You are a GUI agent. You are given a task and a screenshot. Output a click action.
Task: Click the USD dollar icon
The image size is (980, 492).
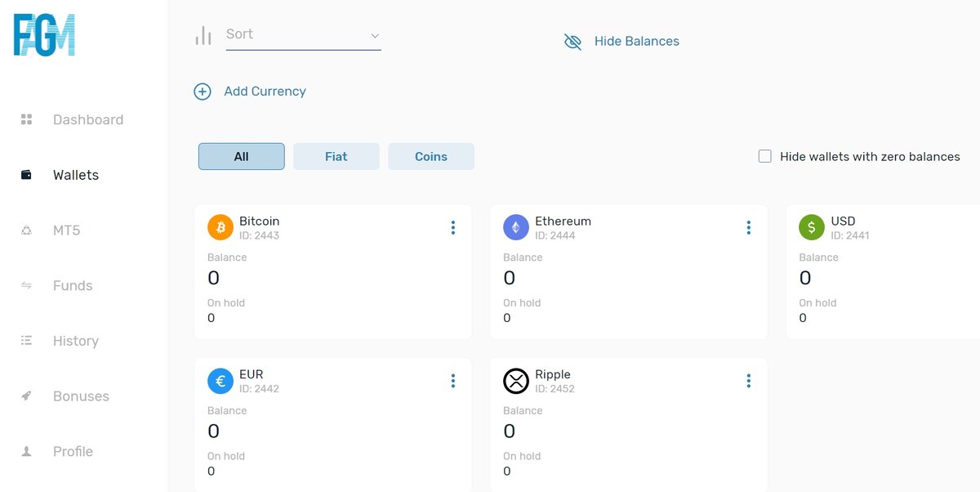(812, 227)
